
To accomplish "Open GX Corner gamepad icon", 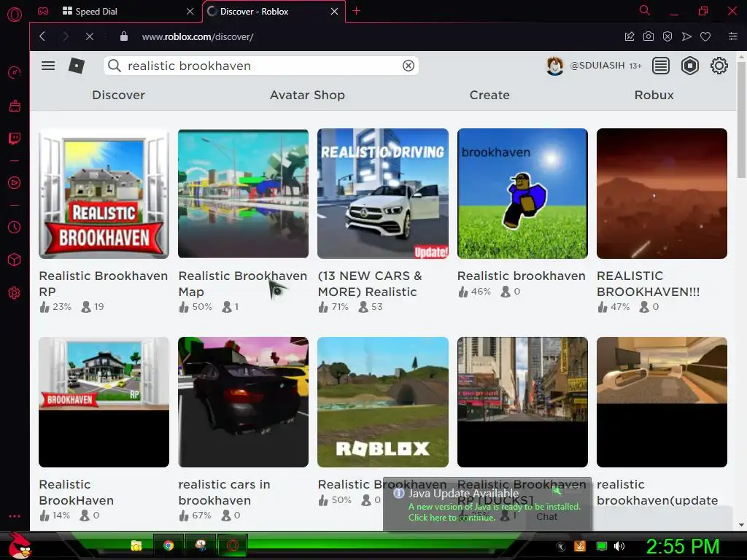I will coord(43,11).
